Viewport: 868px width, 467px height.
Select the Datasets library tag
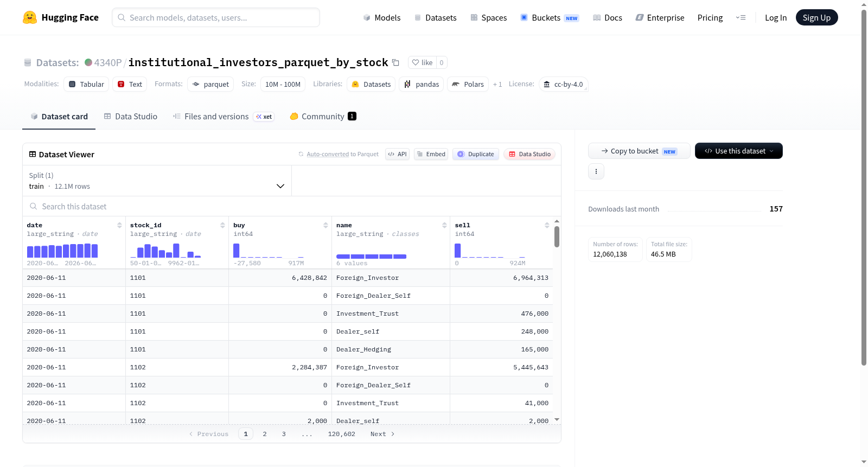tap(371, 84)
